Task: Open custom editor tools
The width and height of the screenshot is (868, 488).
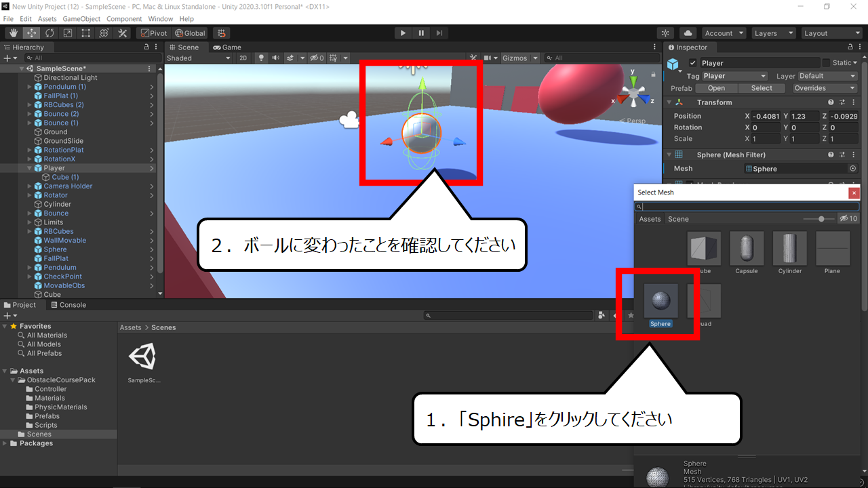Action: click(122, 33)
